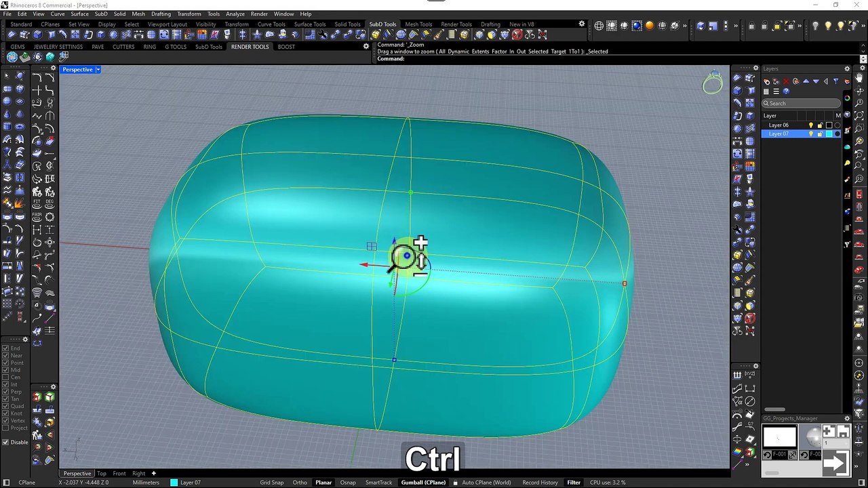This screenshot has width=868, height=488.
Task: Toggle Layer 07 lock icon
Action: 820,134
